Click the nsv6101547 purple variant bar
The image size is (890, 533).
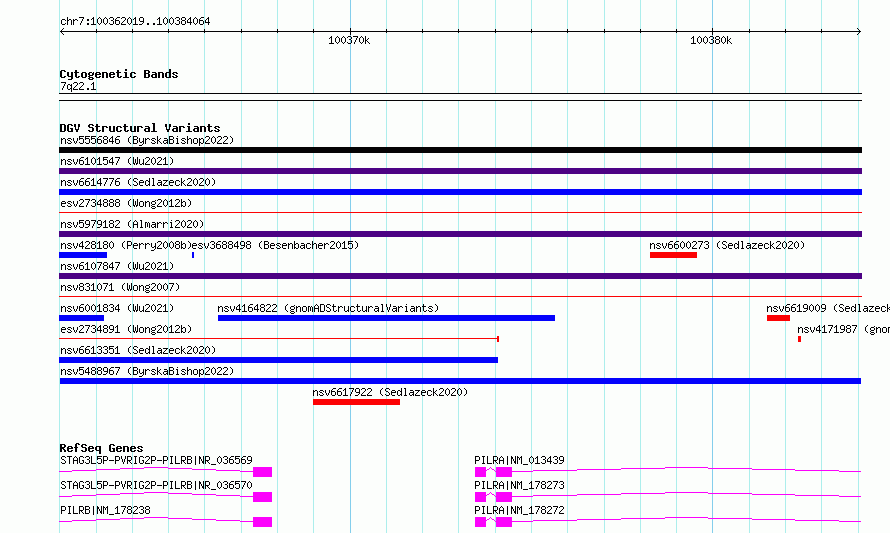pyautogui.click(x=460, y=171)
